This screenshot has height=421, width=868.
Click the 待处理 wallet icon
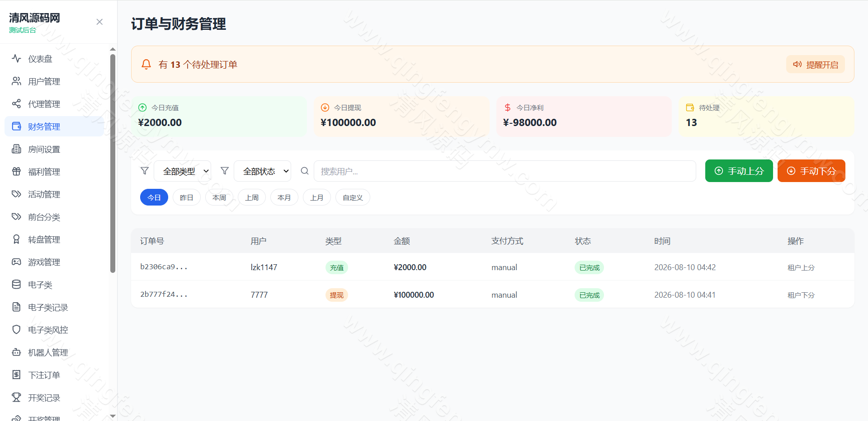690,108
